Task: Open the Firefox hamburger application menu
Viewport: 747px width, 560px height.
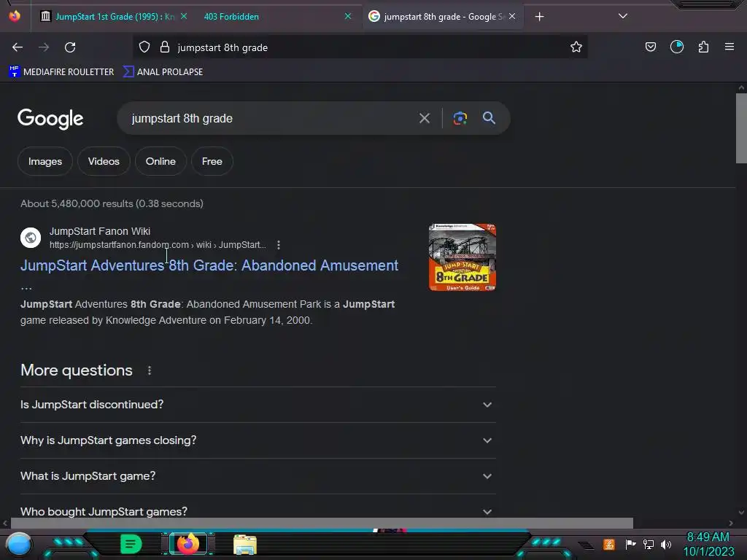Action: [729, 47]
